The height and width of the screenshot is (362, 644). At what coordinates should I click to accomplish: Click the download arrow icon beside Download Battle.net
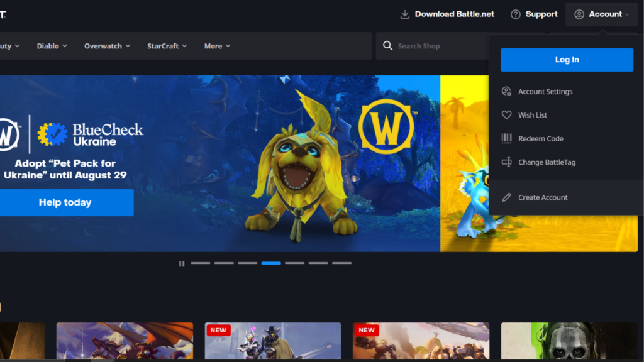click(x=404, y=14)
